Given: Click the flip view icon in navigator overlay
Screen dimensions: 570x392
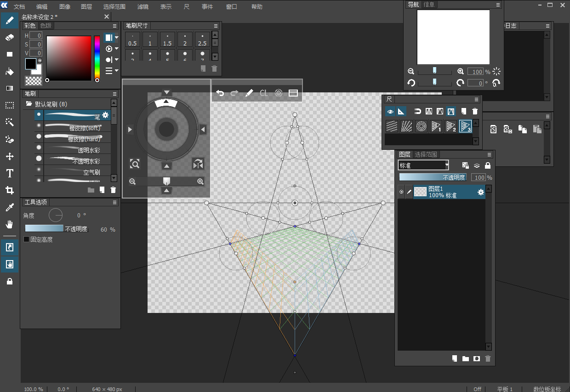Looking at the screenshot, I should coord(198,164).
